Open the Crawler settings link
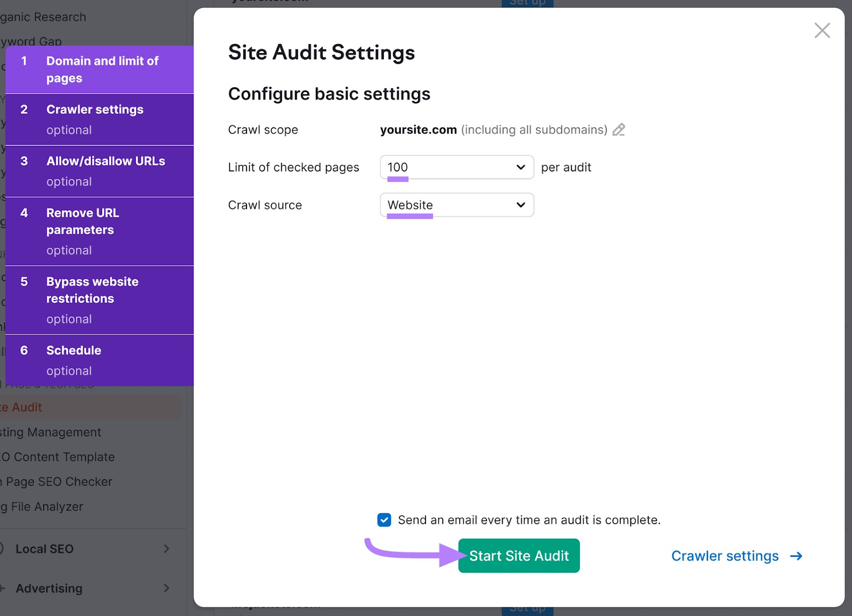Image resolution: width=852 pixels, height=616 pixels. point(725,556)
